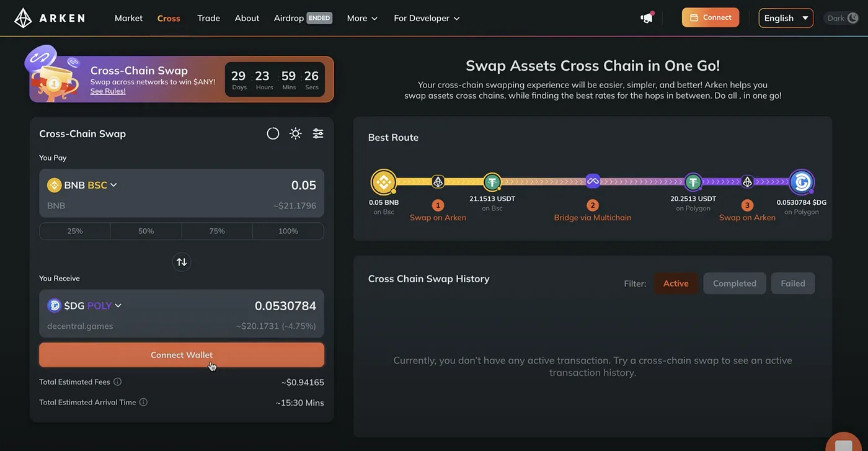This screenshot has width=868, height=451.
Task: Open the BNB BSC token selector
Action: [x=82, y=185]
